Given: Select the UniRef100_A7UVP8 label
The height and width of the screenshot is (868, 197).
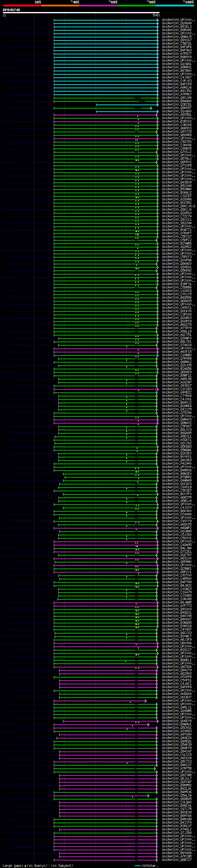Looking at the screenshot, I should pyautogui.click(x=177, y=677).
